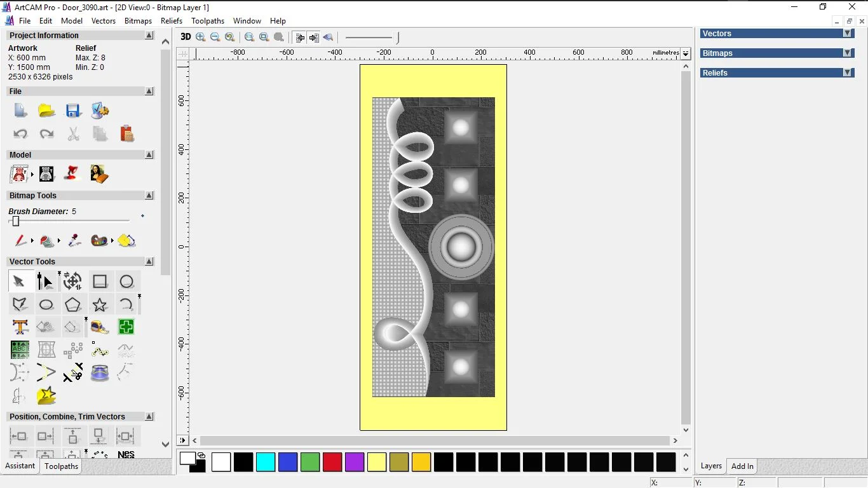Open the Add In tab
This screenshot has width=868, height=488.
[x=742, y=466]
